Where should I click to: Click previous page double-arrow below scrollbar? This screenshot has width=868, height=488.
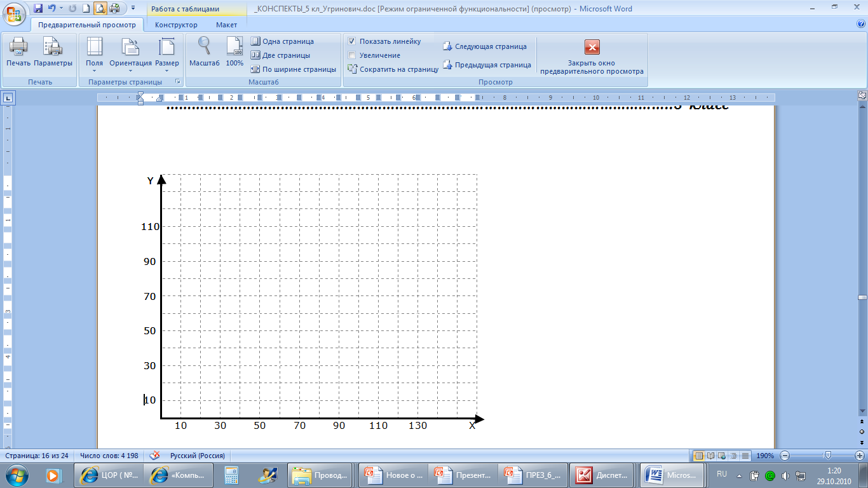coord(862,422)
